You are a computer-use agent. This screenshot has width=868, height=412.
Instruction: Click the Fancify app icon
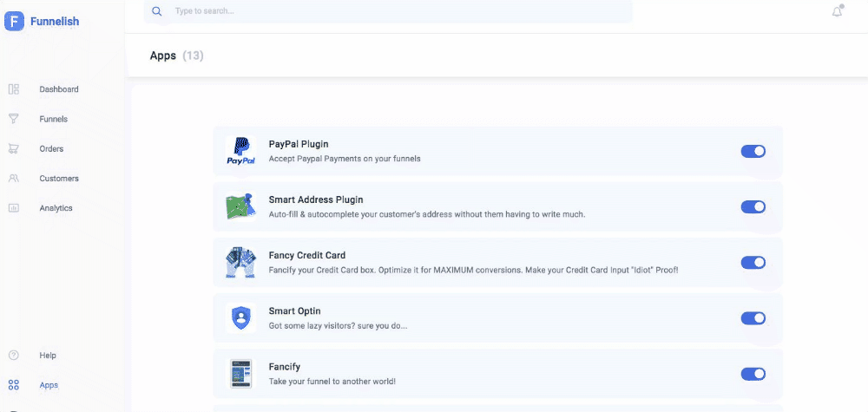pos(240,373)
